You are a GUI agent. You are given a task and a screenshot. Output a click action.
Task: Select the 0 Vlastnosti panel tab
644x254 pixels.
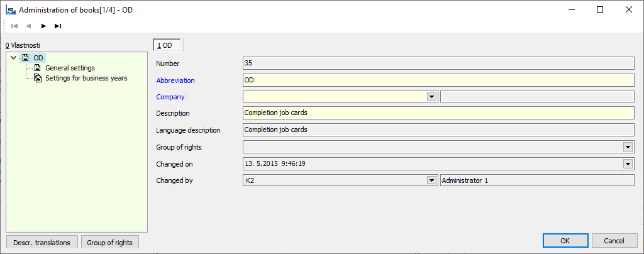coord(23,45)
